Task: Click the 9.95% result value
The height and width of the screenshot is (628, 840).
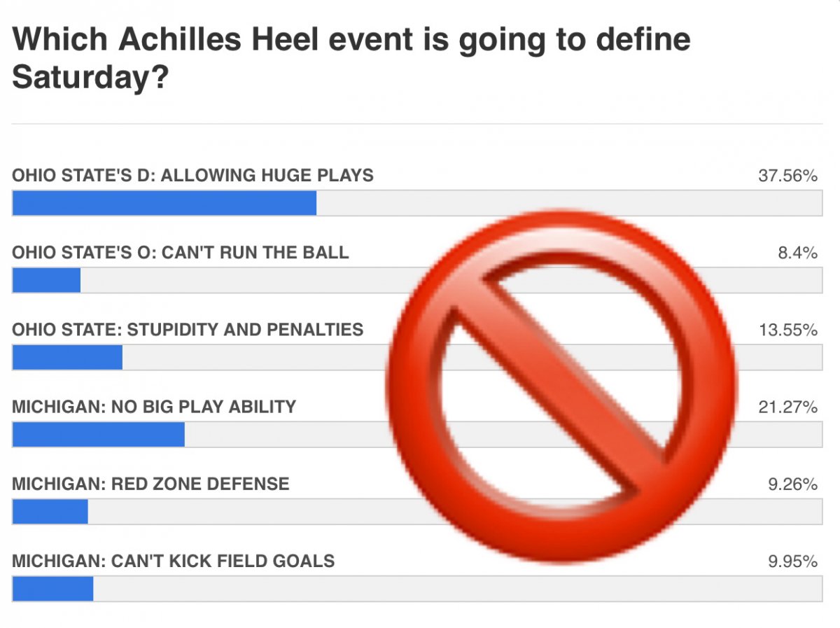Action: click(x=792, y=561)
